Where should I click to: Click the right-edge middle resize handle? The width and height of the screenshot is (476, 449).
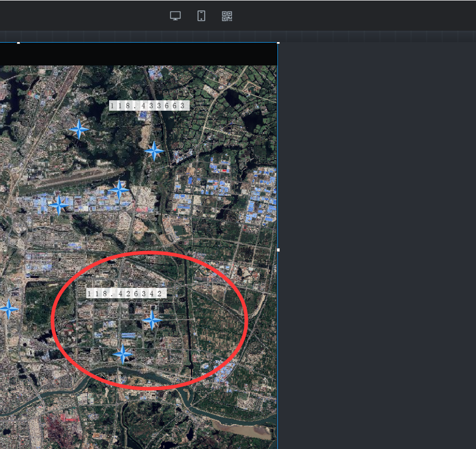pyautogui.click(x=278, y=250)
